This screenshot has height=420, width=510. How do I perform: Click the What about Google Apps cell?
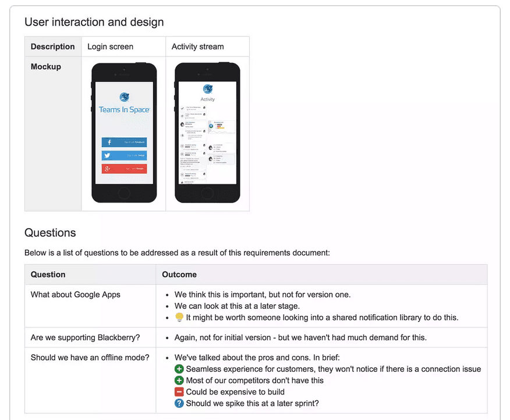(76, 294)
